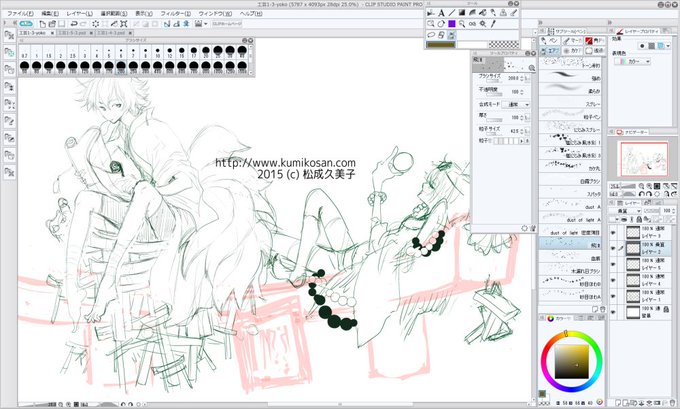The image size is (680, 409).
Task: Select the Text tool (A) in tool palette
Action: pos(441,13)
